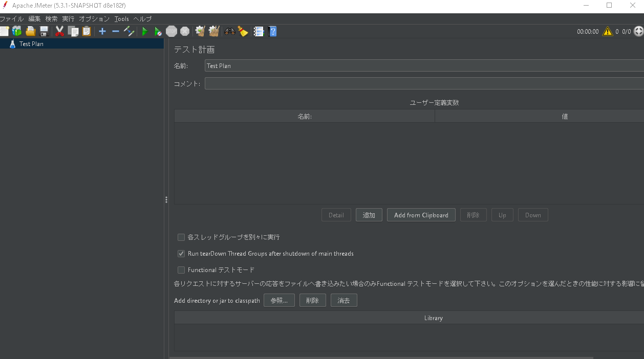Open the 編集 menu
Image resolution: width=644 pixels, height=359 pixels.
(x=35, y=19)
